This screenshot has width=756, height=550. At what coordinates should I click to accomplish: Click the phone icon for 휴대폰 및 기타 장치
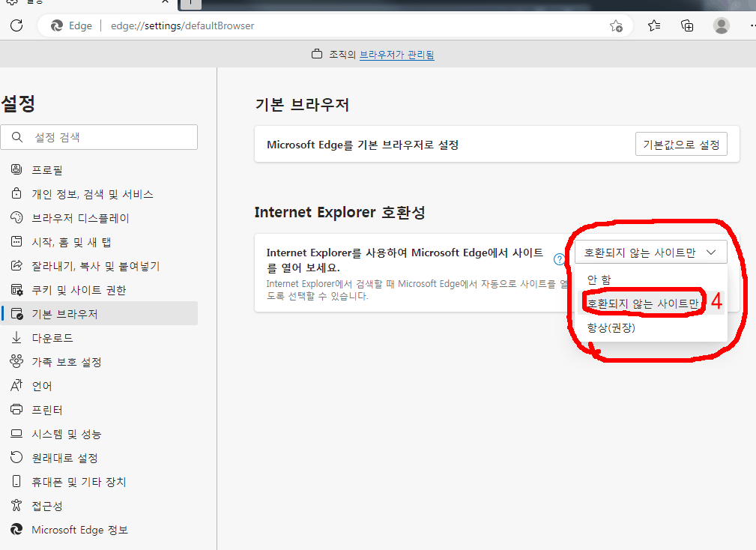[16, 481]
